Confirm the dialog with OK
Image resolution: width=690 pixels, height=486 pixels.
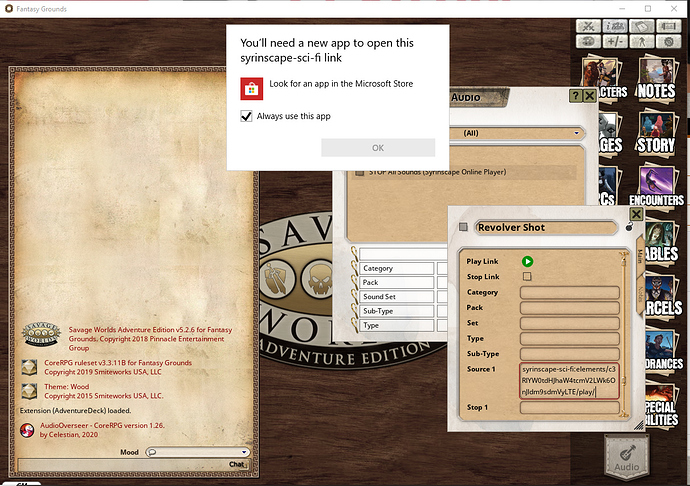[378, 148]
